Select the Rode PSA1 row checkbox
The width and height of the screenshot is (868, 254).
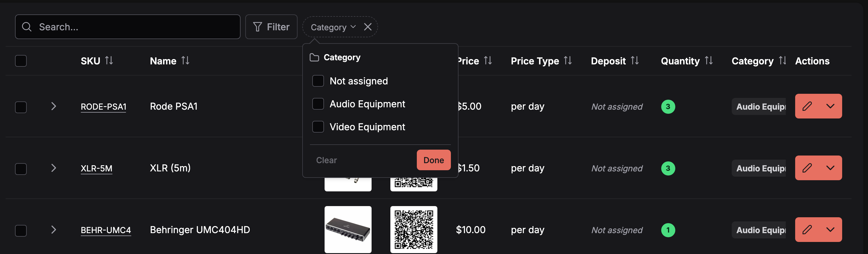tap(21, 107)
